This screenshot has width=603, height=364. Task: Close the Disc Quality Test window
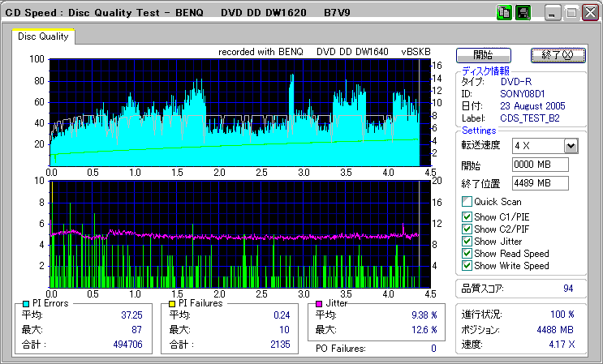(x=588, y=13)
